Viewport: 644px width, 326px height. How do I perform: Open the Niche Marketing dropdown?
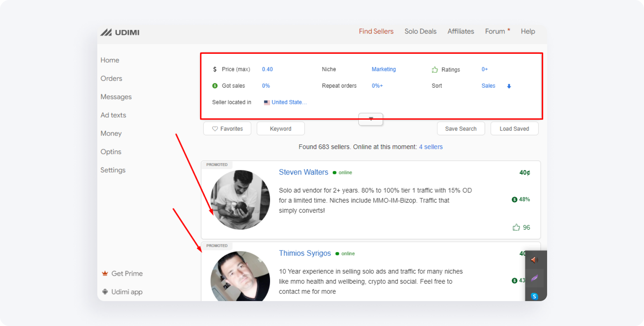pos(383,69)
